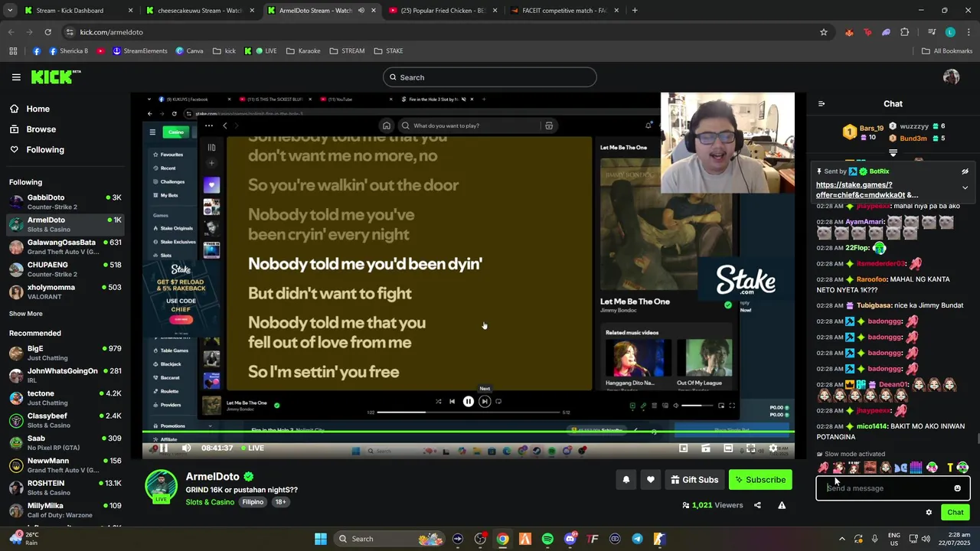
Task: Switch to Popular Fried Chicken YouTube tab
Action: pos(443,11)
